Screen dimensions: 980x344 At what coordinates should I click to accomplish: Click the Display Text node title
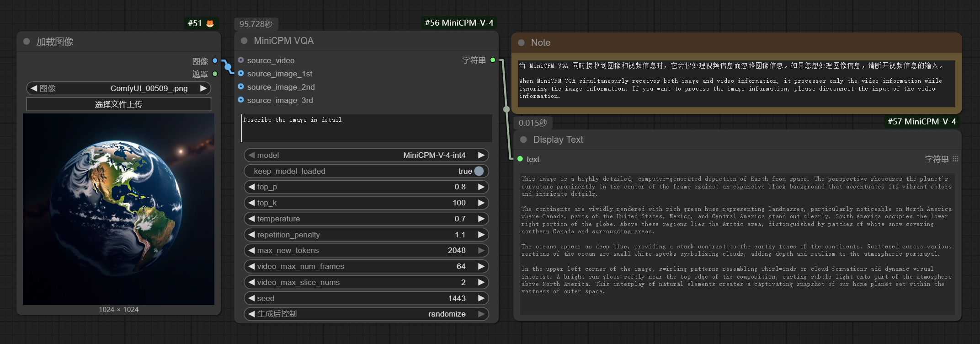(x=558, y=140)
